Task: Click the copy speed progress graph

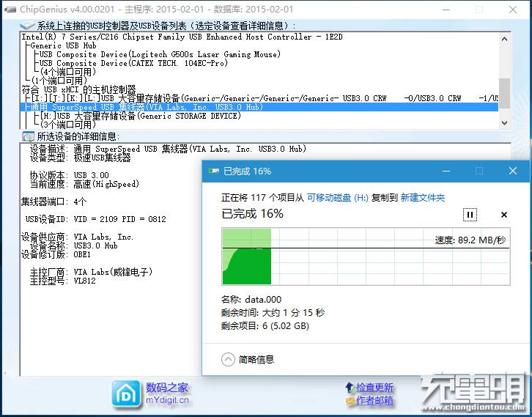Action: point(366,257)
